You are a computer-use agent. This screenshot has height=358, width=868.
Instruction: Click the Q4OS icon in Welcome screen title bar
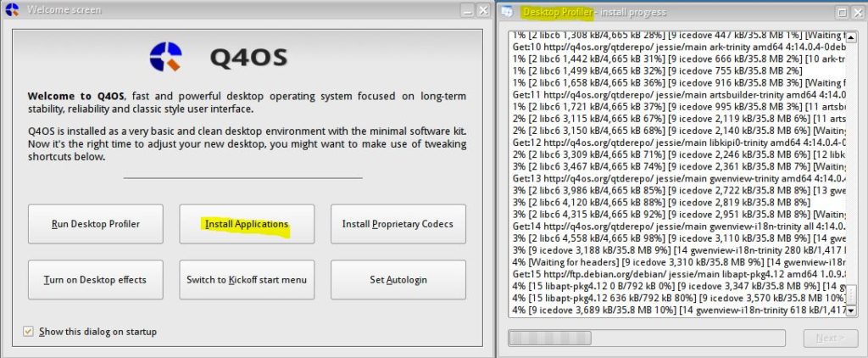click(12, 9)
